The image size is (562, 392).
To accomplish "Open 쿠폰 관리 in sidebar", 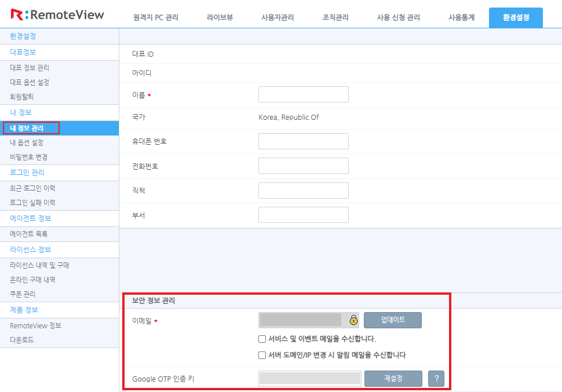I will point(23,294).
